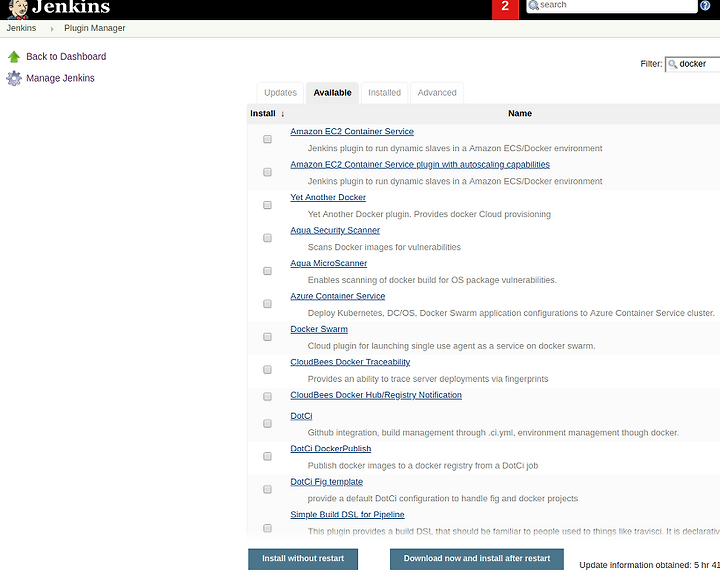Open the Back to Dashboard link
Image resolution: width=720 pixels, height=576 pixels.
(66, 56)
